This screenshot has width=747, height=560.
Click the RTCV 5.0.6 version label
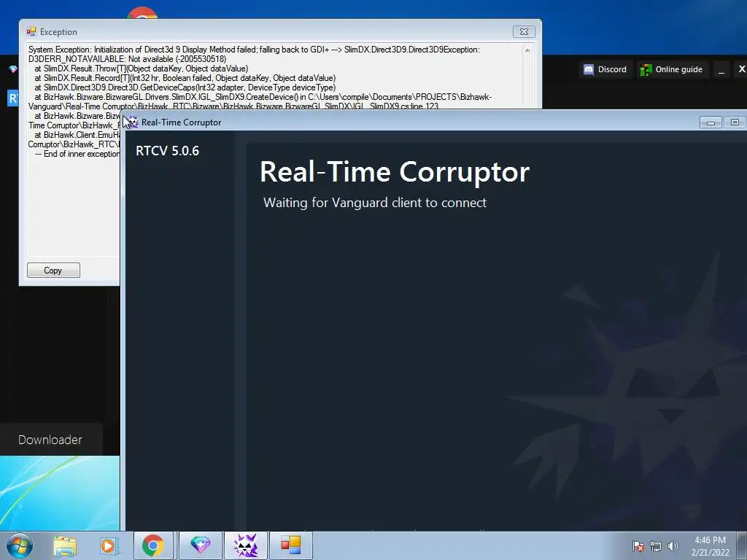tap(167, 150)
